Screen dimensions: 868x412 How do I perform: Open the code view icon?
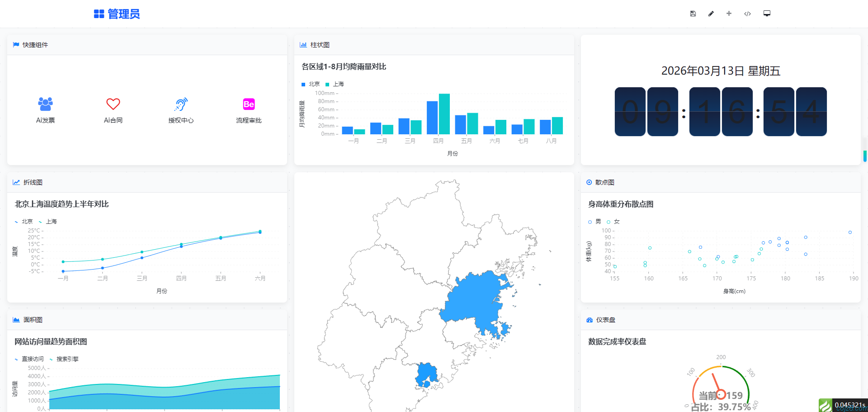[747, 14]
